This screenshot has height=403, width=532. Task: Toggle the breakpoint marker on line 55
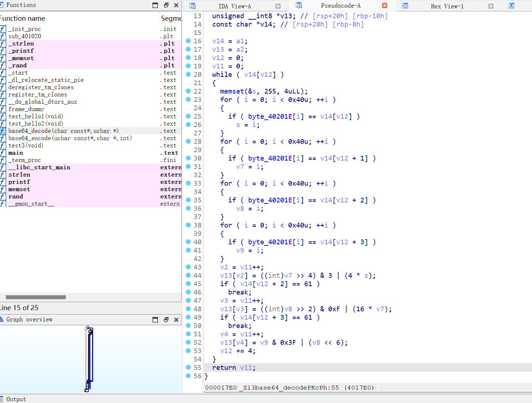(188, 367)
